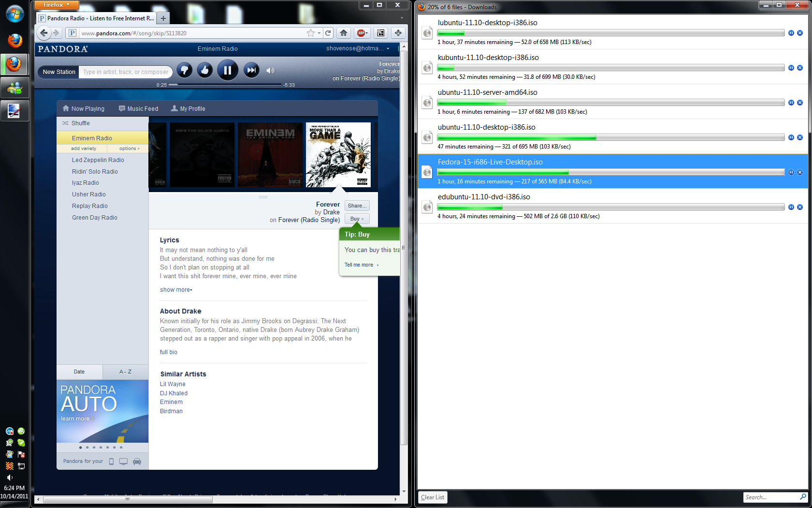Pause the ubuntu-11.10-server-amd64.iso download
The width and height of the screenshot is (812, 508).
pos(791,103)
